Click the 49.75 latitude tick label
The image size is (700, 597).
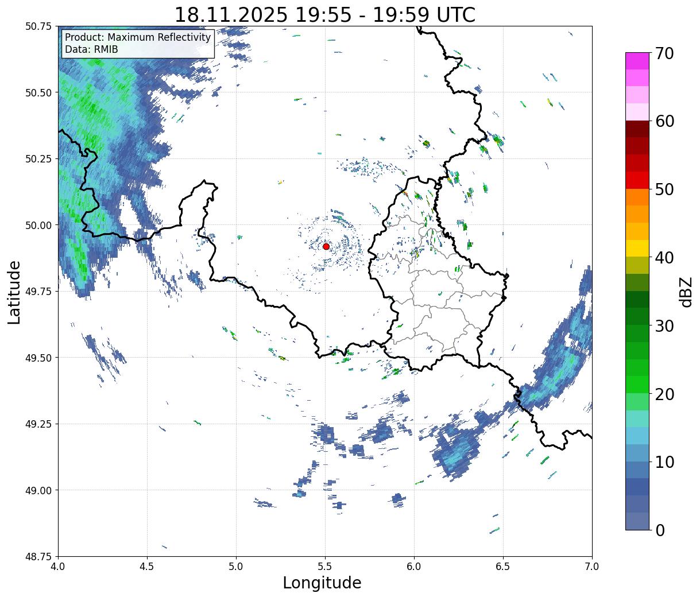pyautogui.click(x=38, y=292)
